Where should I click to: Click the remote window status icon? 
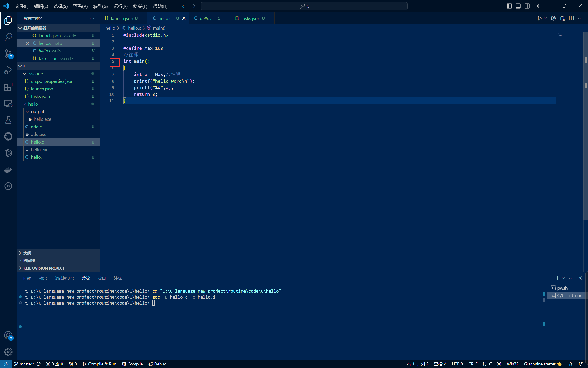point(6,364)
